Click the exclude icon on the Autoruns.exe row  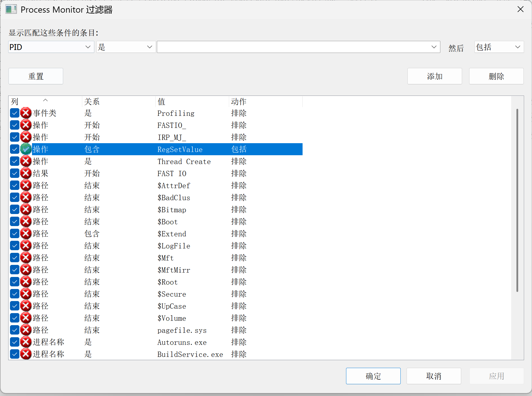(26, 342)
